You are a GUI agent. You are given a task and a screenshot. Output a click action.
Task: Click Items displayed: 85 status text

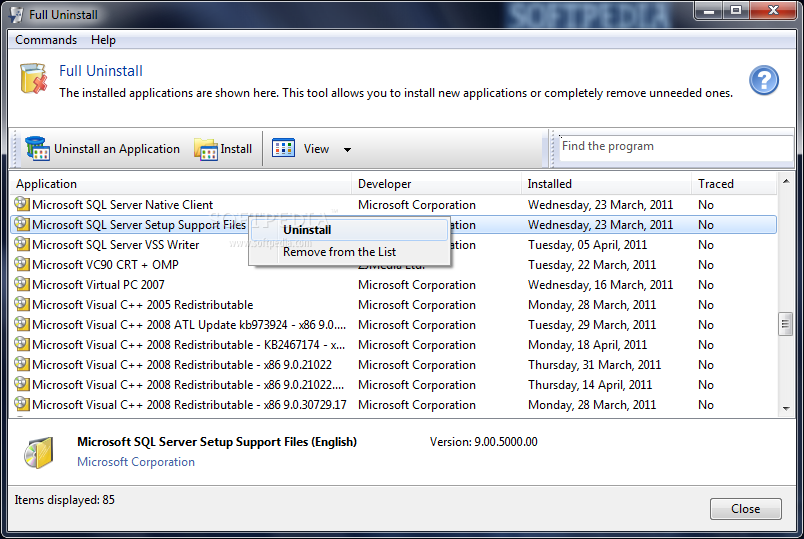point(65,500)
